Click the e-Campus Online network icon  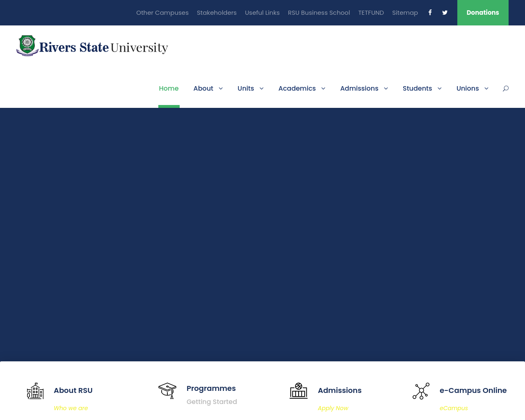(x=421, y=391)
